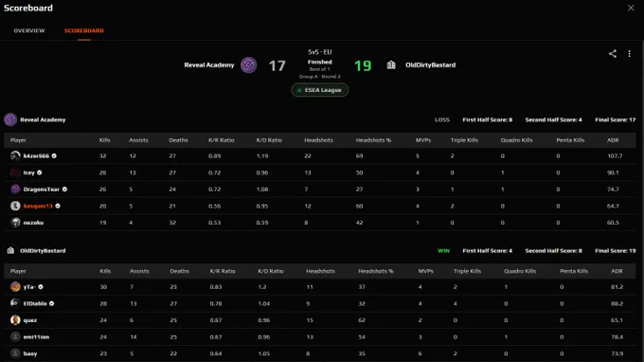Close the Scoreboard panel
The width and height of the screenshot is (644, 362).
[x=631, y=8]
